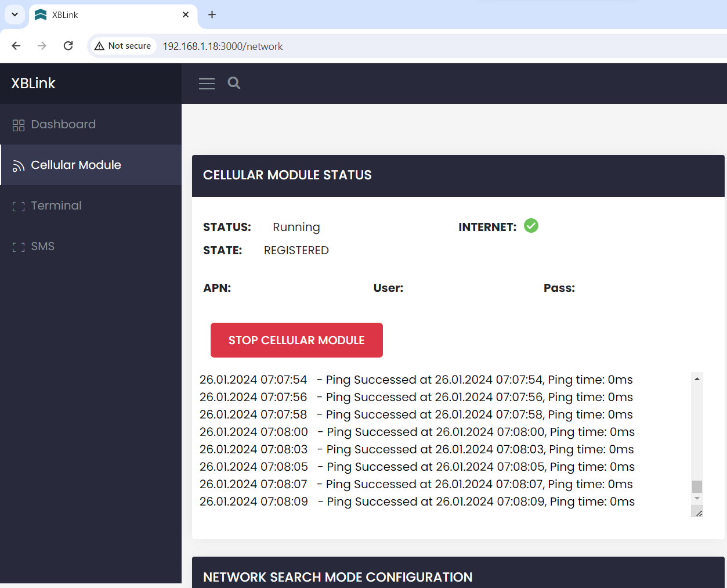The width and height of the screenshot is (727, 588).
Task: Click the SMS bracket icon in sidebar
Action: pos(19,247)
